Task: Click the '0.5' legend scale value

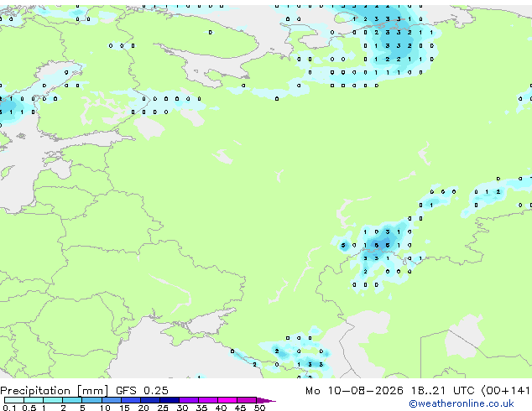Action: pyautogui.click(x=29, y=408)
